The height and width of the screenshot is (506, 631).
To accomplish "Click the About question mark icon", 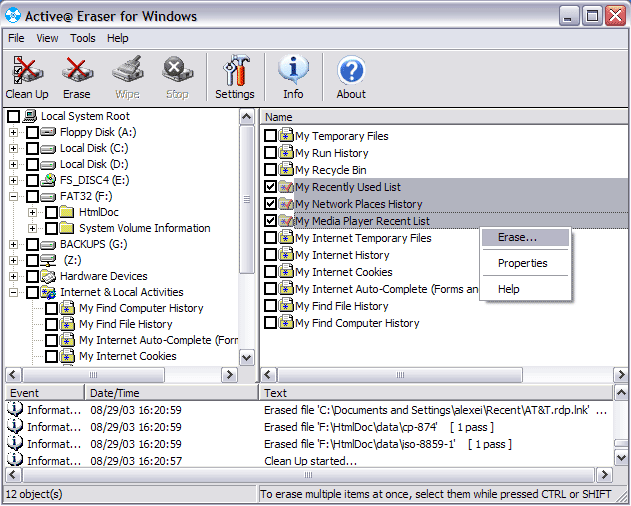I will point(351,70).
